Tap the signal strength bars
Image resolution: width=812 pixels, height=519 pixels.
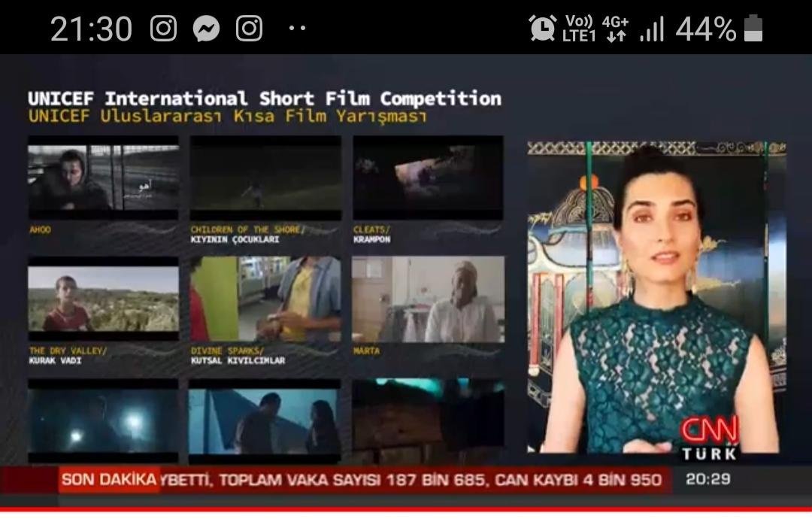pyautogui.click(x=651, y=29)
